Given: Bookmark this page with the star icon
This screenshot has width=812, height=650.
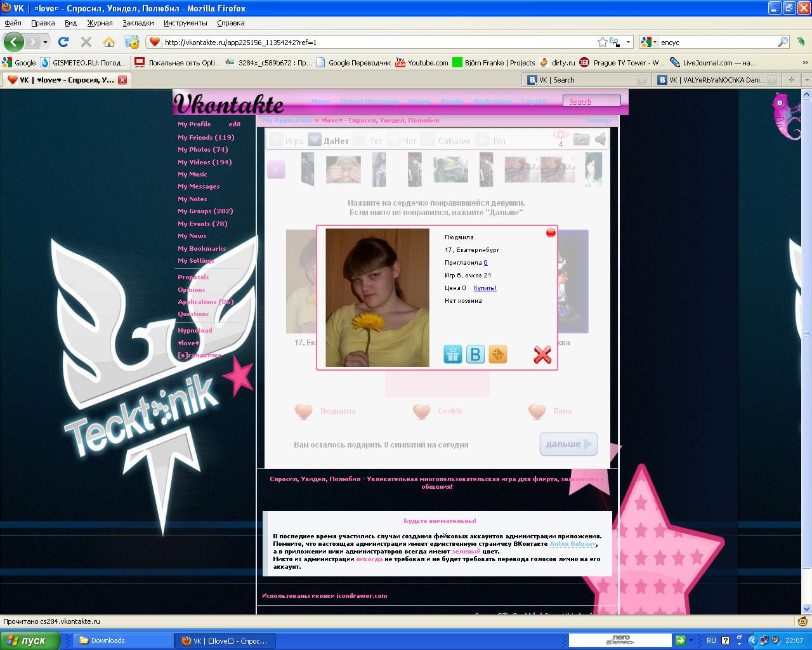Looking at the screenshot, I should [602, 42].
